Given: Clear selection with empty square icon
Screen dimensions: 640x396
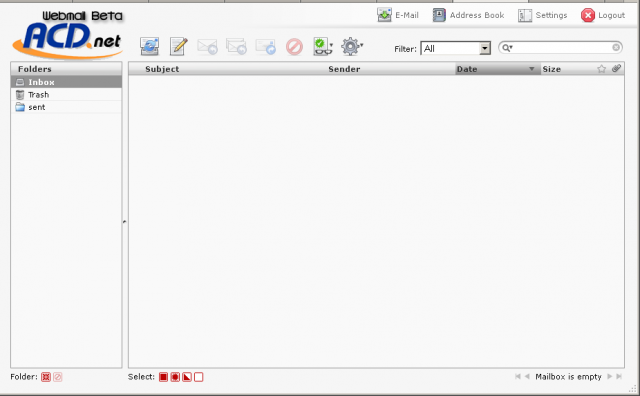Looking at the screenshot, I should (199, 377).
